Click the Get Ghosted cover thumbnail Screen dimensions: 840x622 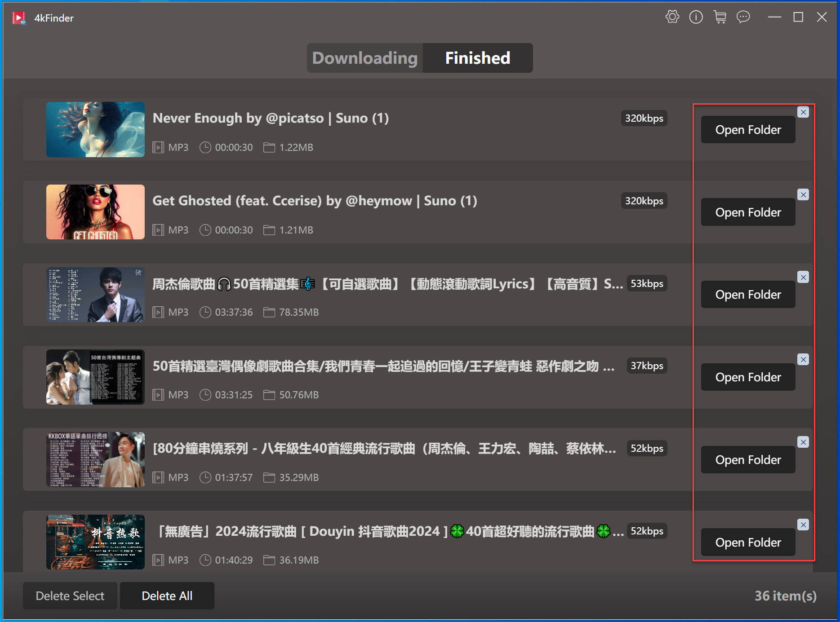click(x=95, y=212)
